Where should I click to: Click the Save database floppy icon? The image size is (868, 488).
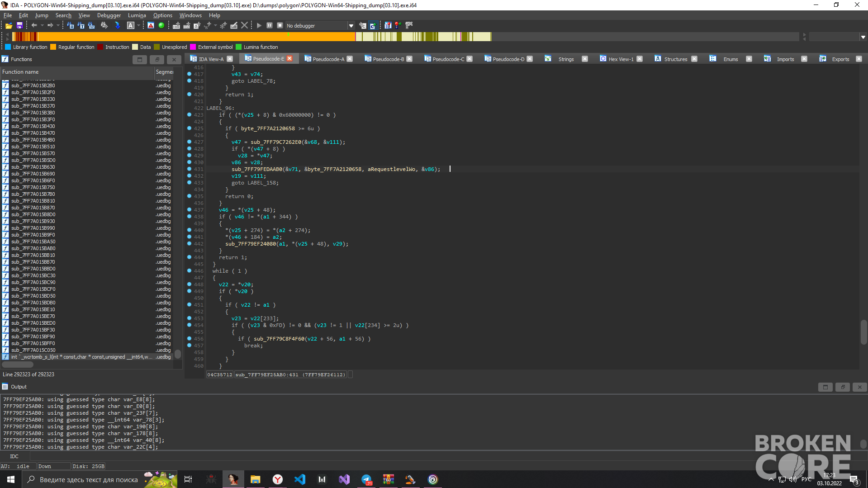(19, 26)
